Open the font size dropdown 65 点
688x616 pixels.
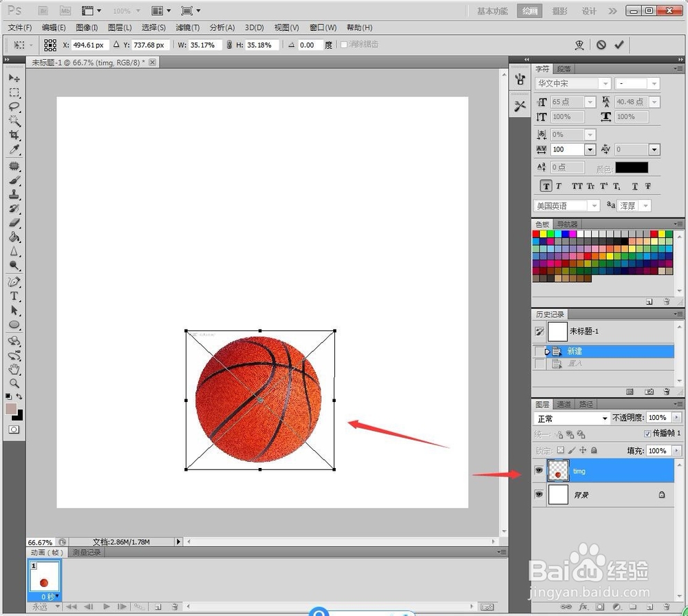(590, 102)
